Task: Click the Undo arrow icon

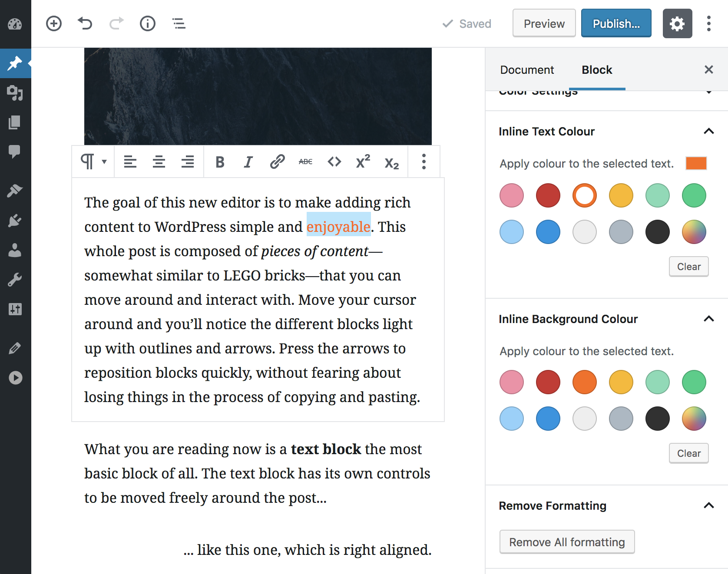Action: [x=85, y=23]
